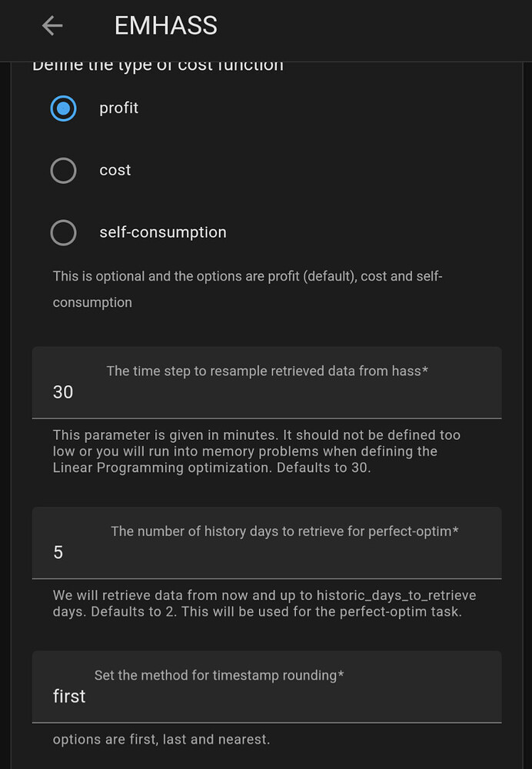Viewport: 532px width, 769px height.
Task: Edit the history days to retrieve field
Action: 266,552
